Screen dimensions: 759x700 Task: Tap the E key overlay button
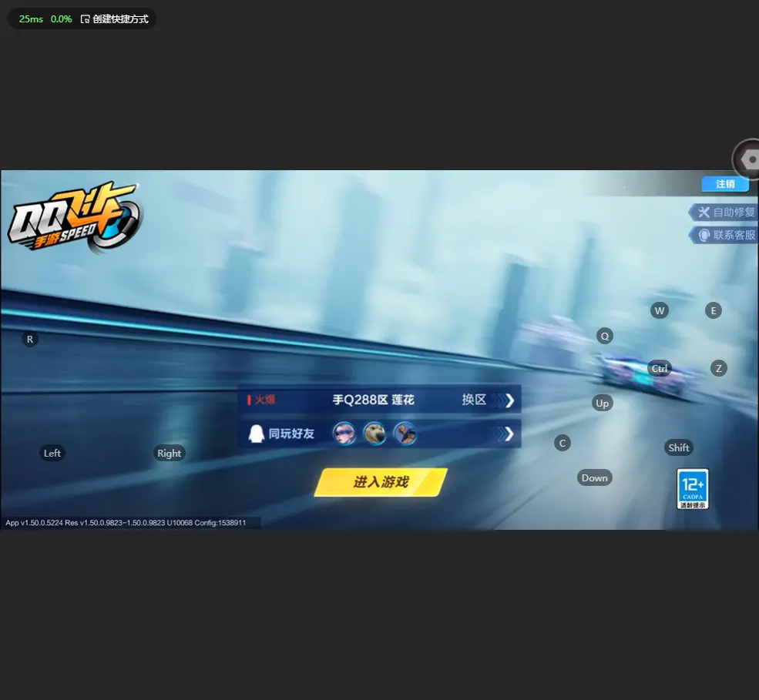pyautogui.click(x=714, y=310)
